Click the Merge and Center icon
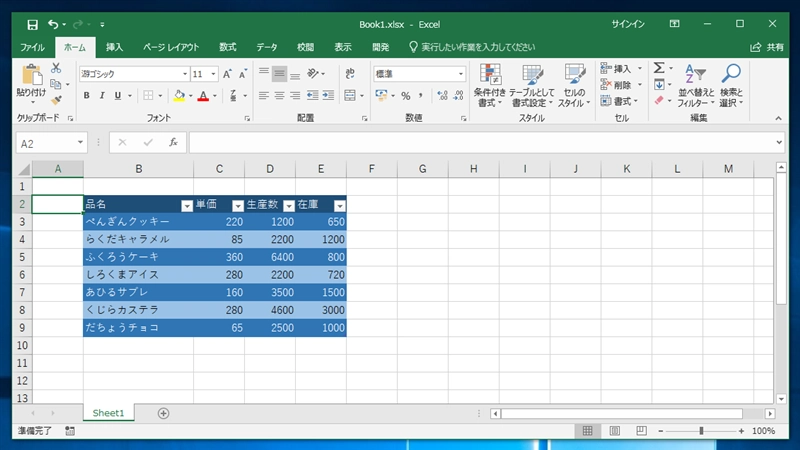This screenshot has width=800, height=450. tap(350, 95)
